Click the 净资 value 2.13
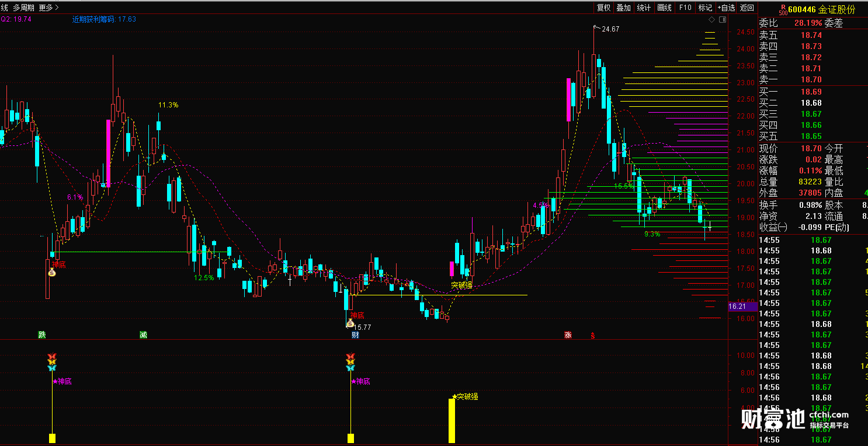This screenshot has width=868, height=446. pos(813,217)
